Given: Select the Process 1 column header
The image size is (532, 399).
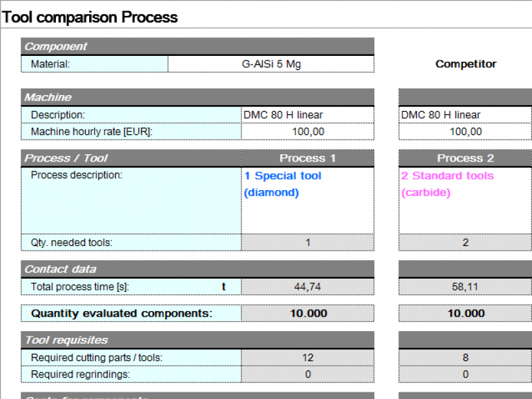Looking at the screenshot, I should [307, 158].
